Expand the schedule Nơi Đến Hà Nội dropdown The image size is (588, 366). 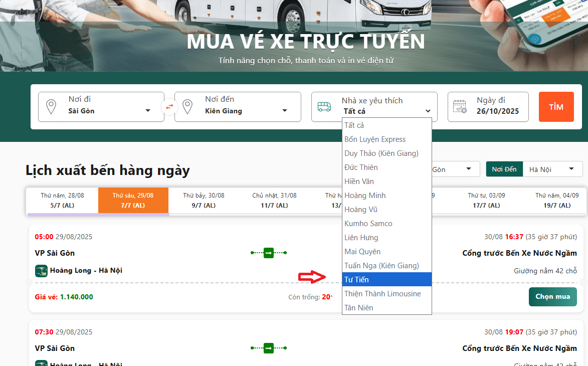pos(551,169)
